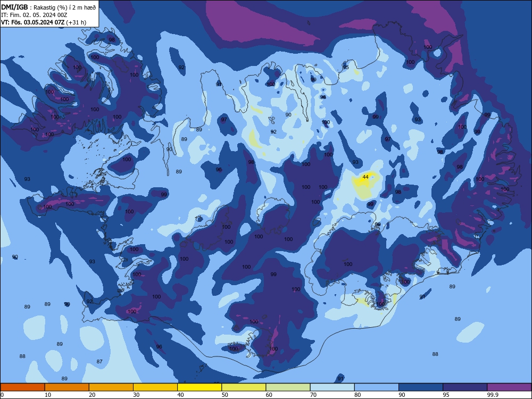
Task: Click the '80' legend scale label
Action: 358,395
